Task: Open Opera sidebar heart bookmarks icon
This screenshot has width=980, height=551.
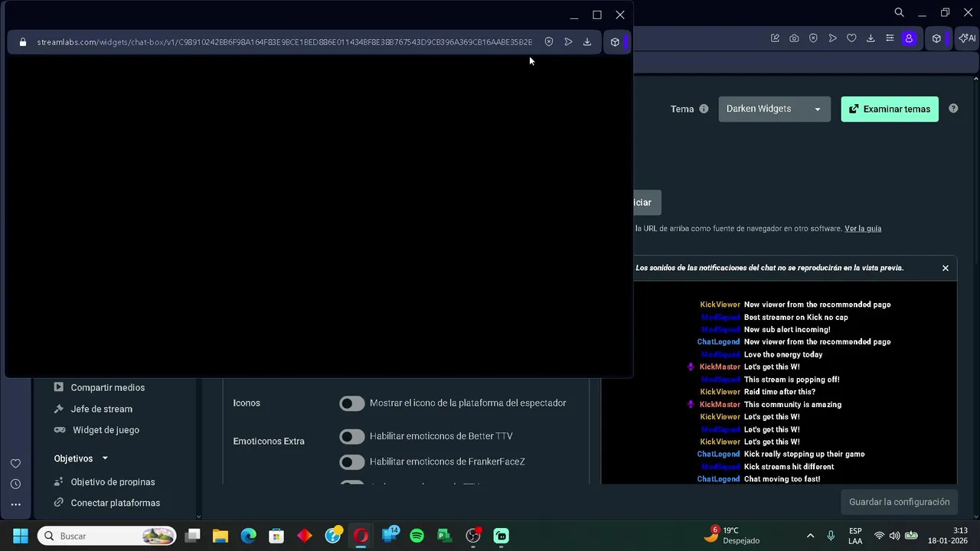Action: coord(15,464)
